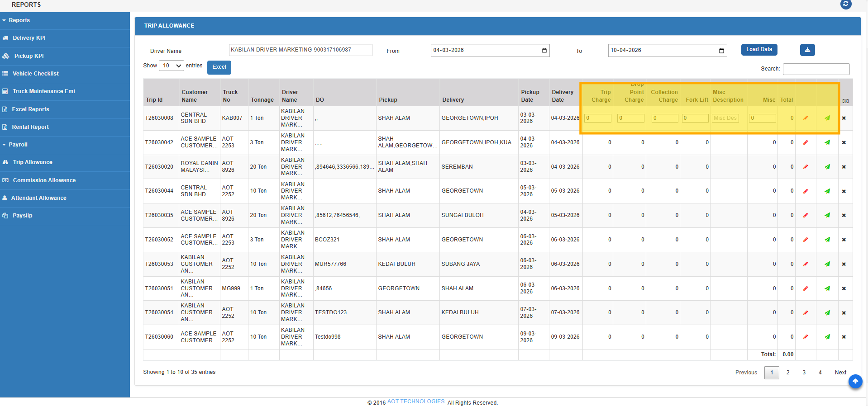Viewport: 868px width, 406px height.
Task: Click the banknote icon in the table header
Action: click(x=845, y=101)
